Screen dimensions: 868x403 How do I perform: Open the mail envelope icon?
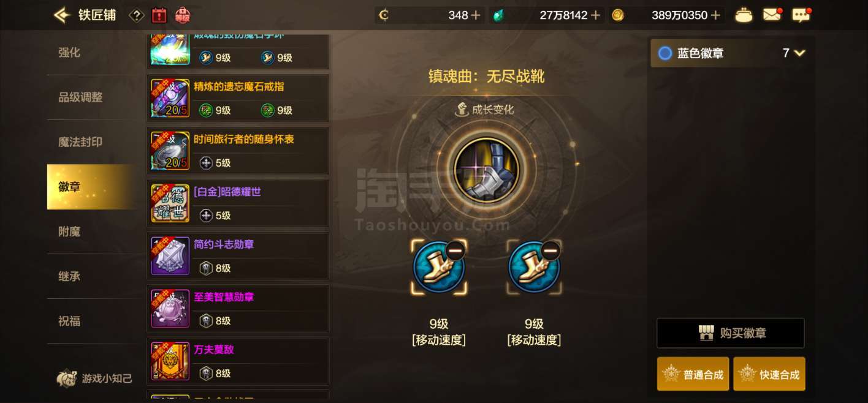772,15
